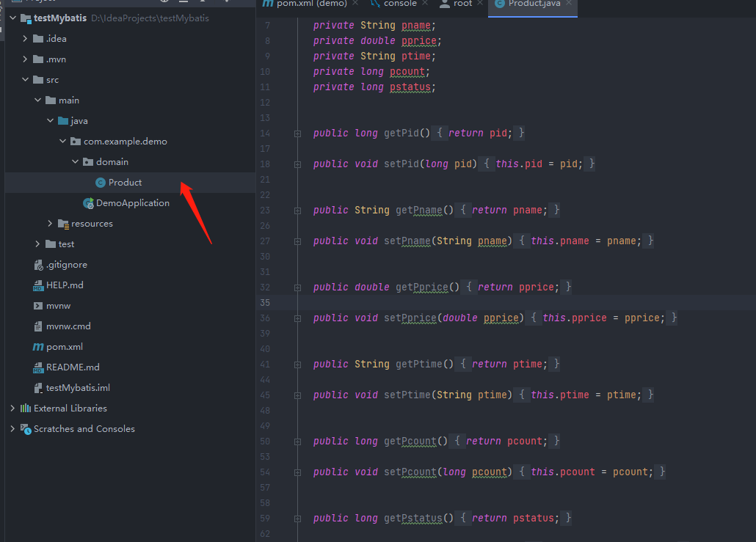Click the java source root folder icon
Viewport: 756px width, 542px height.
coord(63,121)
